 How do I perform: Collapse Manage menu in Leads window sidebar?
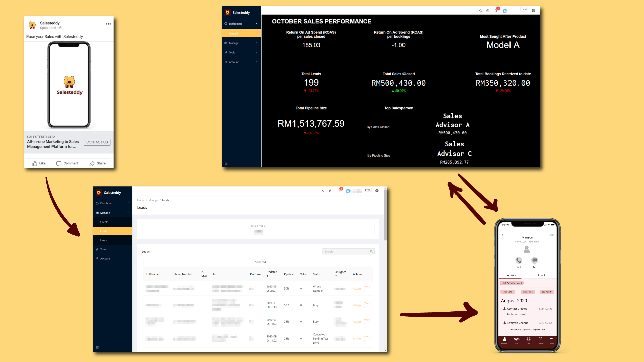pos(112,213)
